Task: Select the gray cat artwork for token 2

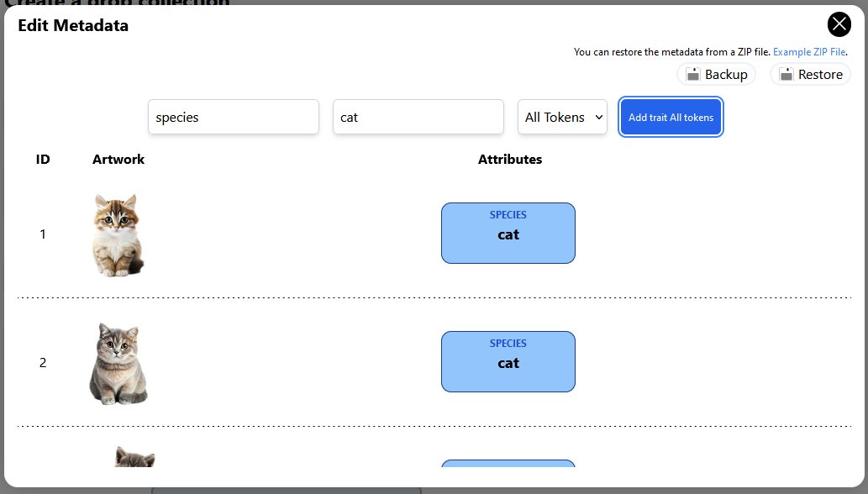Action: click(x=118, y=363)
